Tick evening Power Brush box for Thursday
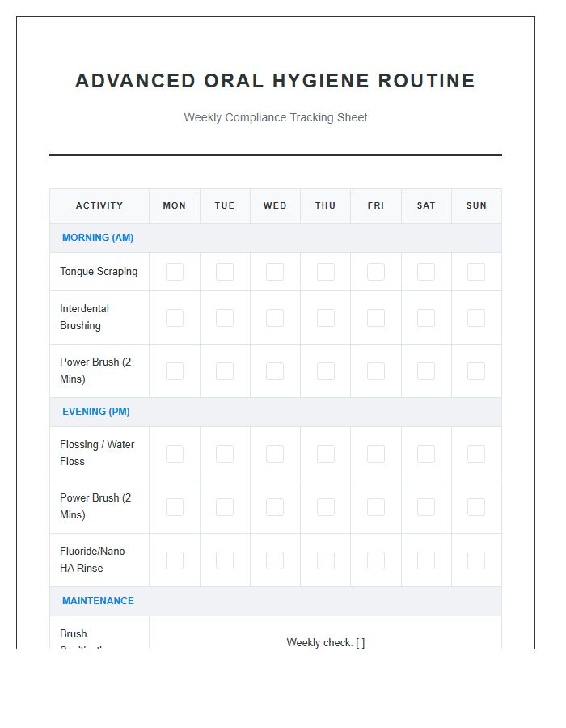This screenshot has height=728, width=566. 326,507
